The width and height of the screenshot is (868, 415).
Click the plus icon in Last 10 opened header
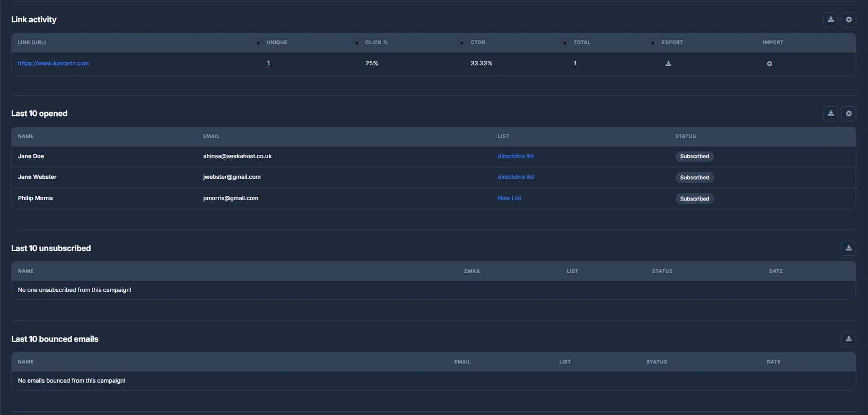point(849,114)
